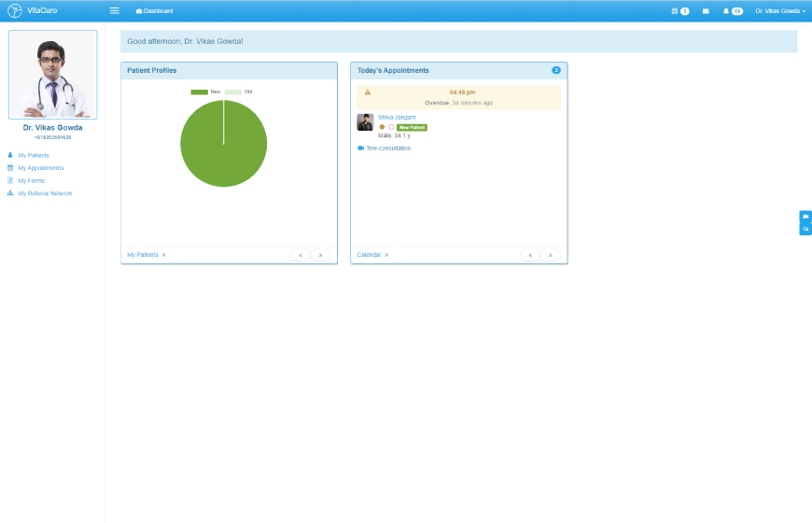Screen dimensions: 812x523
Task: Open My Forms in the sidebar
Action: 32,181
